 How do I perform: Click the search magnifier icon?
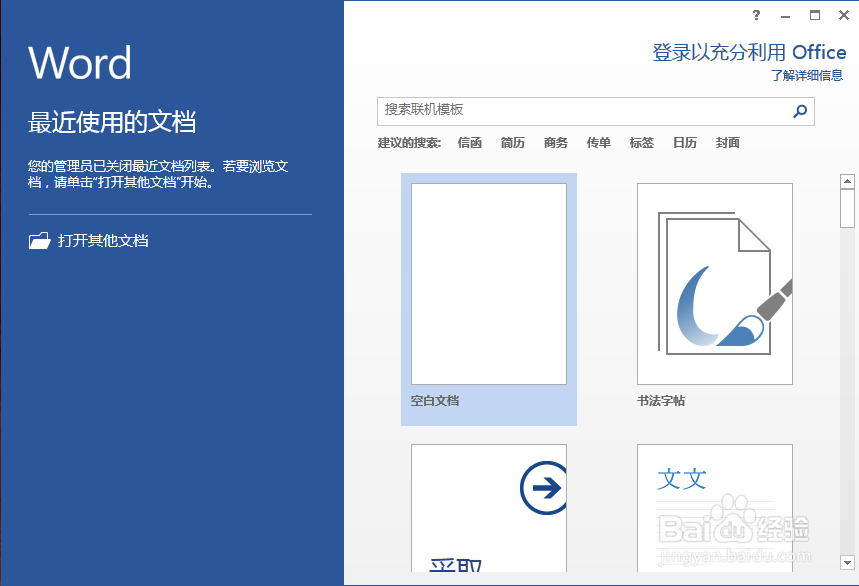pos(798,112)
